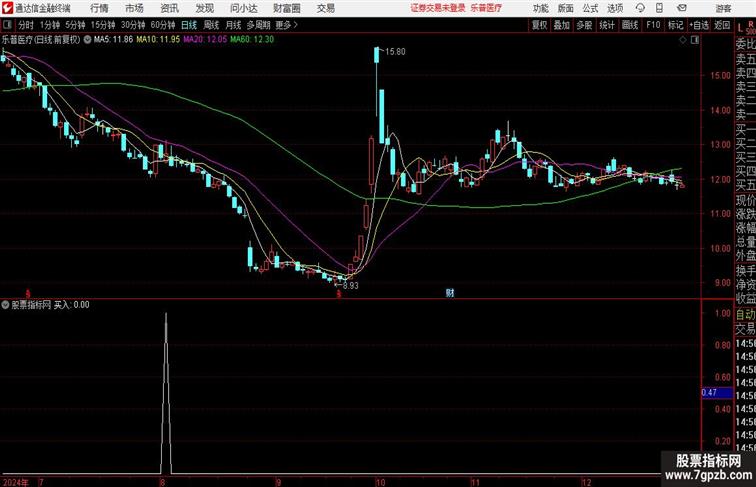
Task: Open the 问小达 menu
Action: click(x=243, y=8)
